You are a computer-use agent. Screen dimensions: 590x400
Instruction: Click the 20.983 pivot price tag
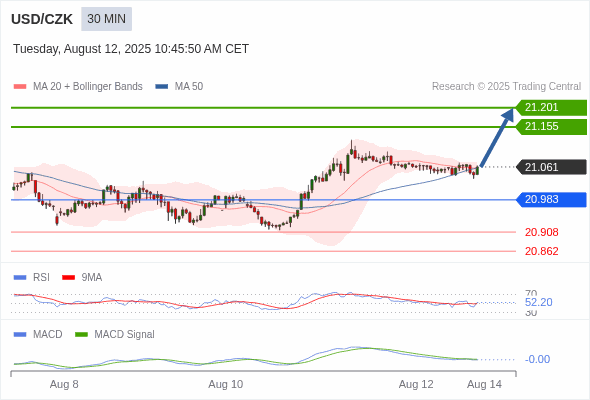coord(551,199)
